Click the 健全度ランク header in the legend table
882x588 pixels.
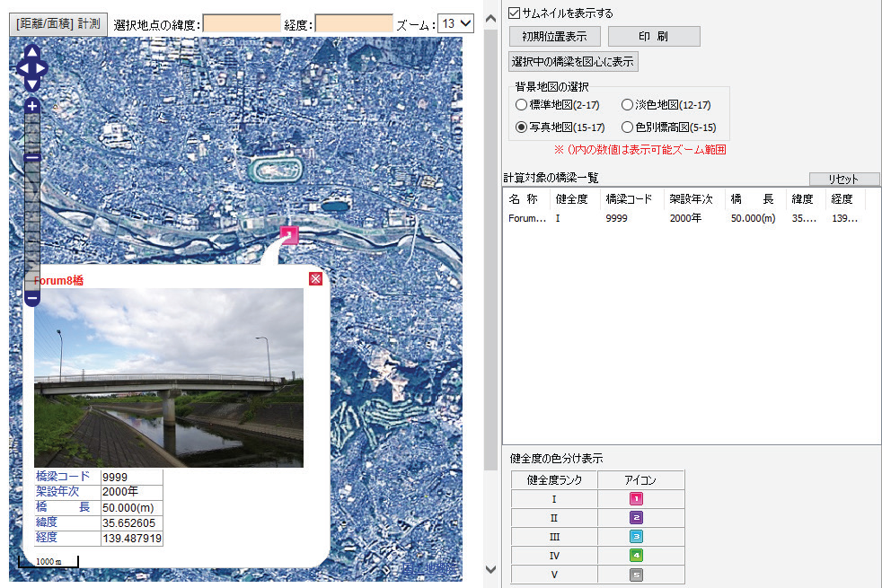pyautogui.click(x=554, y=480)
